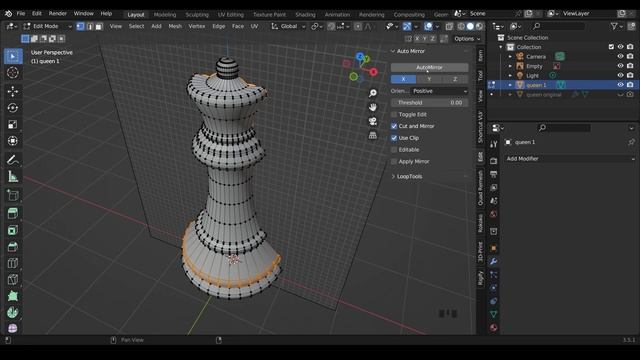This screenshot has width=640, height=360.
Task: Adjust the Threshold value field
Action: pyautogui.click(x=429, y=103)
